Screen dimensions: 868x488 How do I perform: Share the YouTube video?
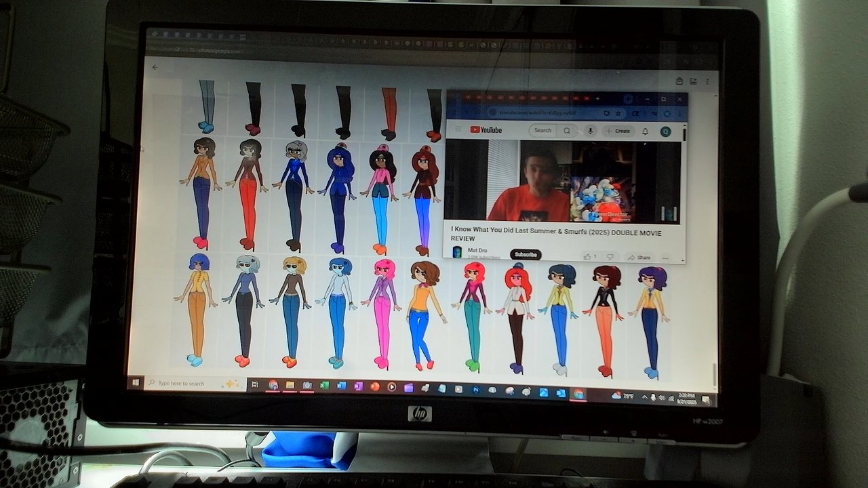(x=639, y=258)
